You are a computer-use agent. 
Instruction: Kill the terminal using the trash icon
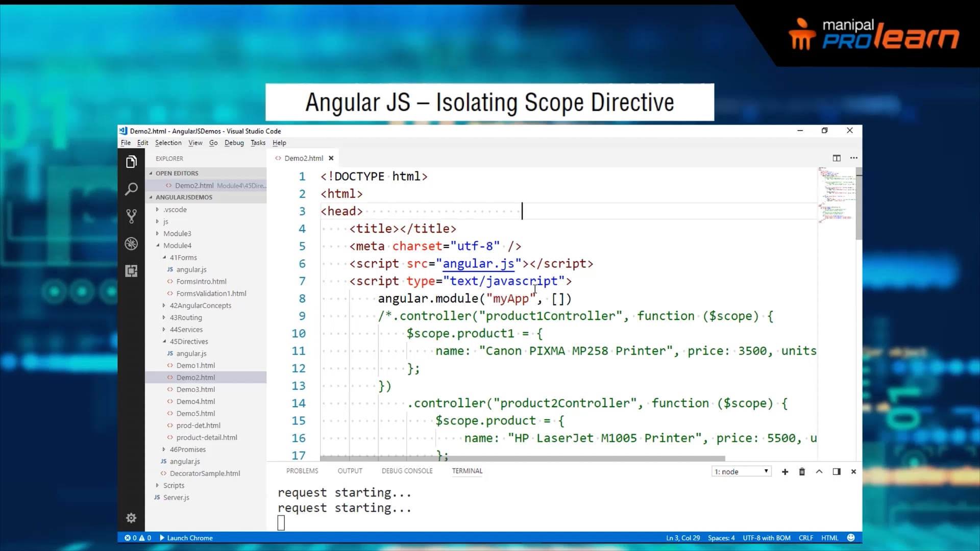[x=801, y=471]
